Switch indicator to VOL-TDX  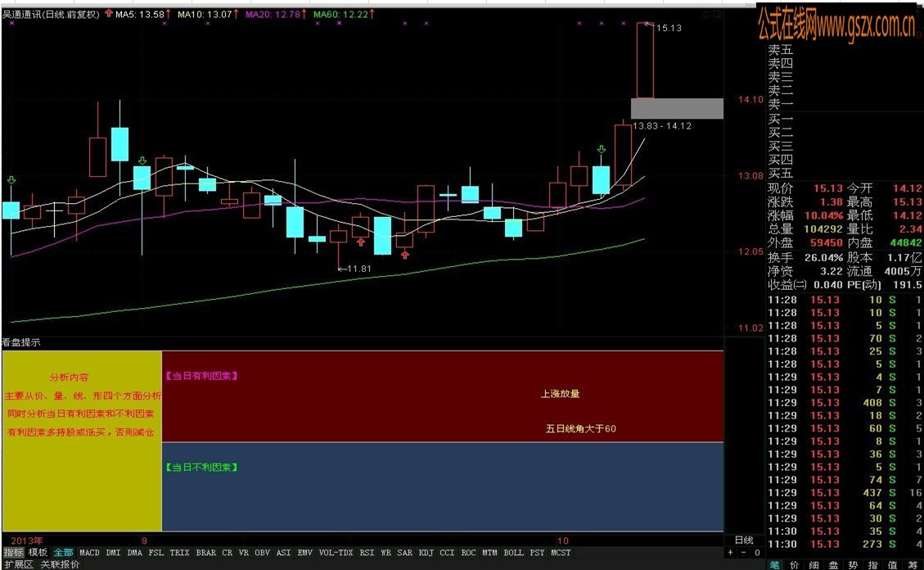click(x=336, y=552)
